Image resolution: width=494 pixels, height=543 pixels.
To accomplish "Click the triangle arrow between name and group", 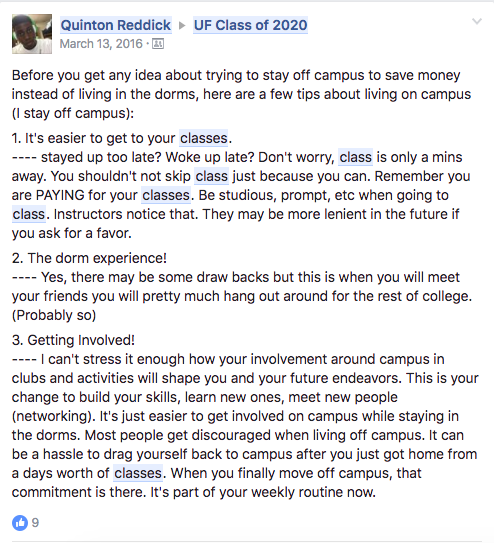I will [x=182, y=25].
